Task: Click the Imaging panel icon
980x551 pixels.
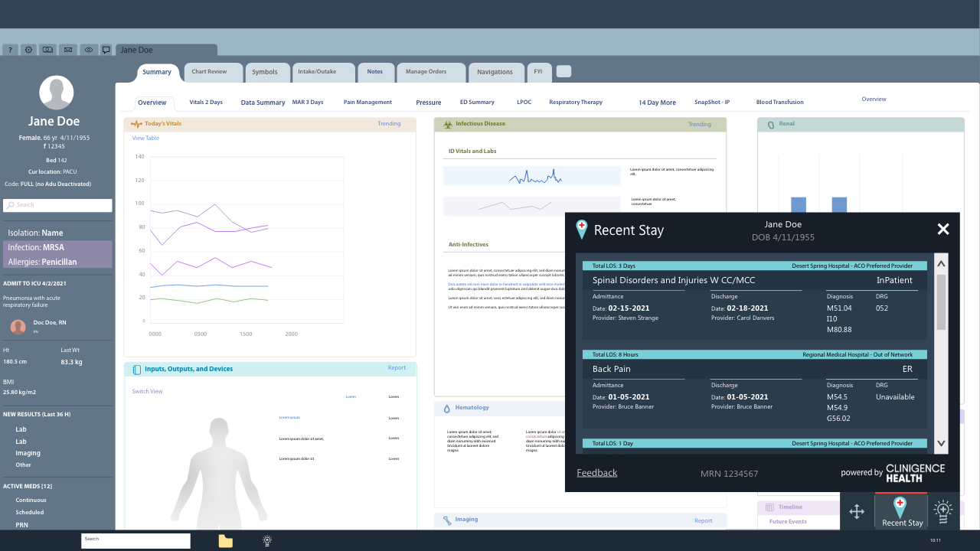Action: coord(447,520)
